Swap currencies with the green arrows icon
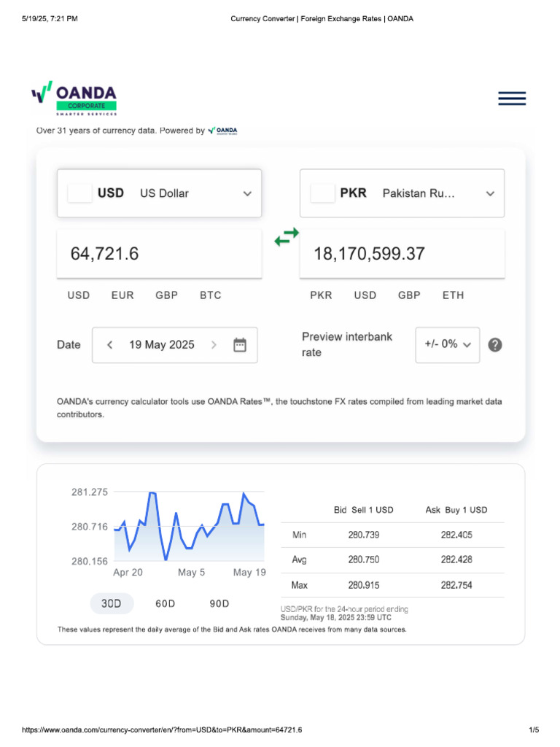This screenshot has width=560, height=747. 286,237
